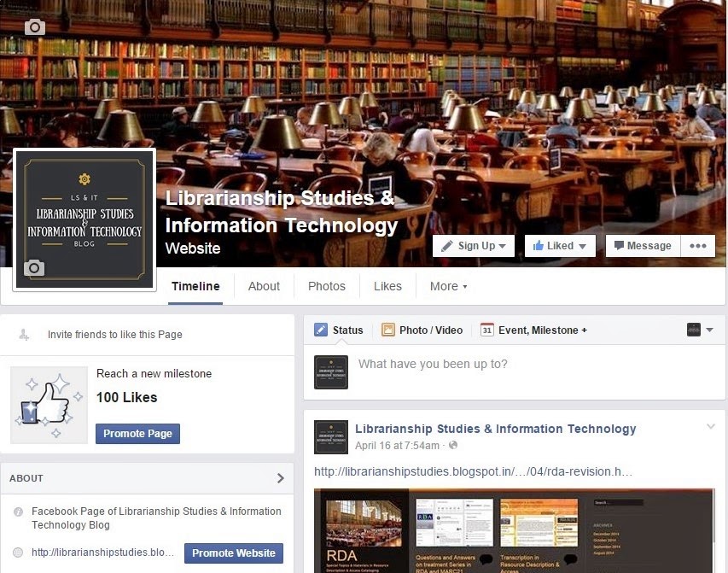
Task: Click the profile picture camera icon
Action: pos(34,268)
